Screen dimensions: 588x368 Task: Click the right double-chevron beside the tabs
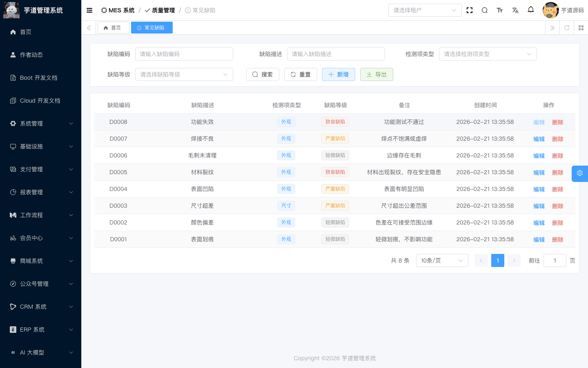coord(552,28)
